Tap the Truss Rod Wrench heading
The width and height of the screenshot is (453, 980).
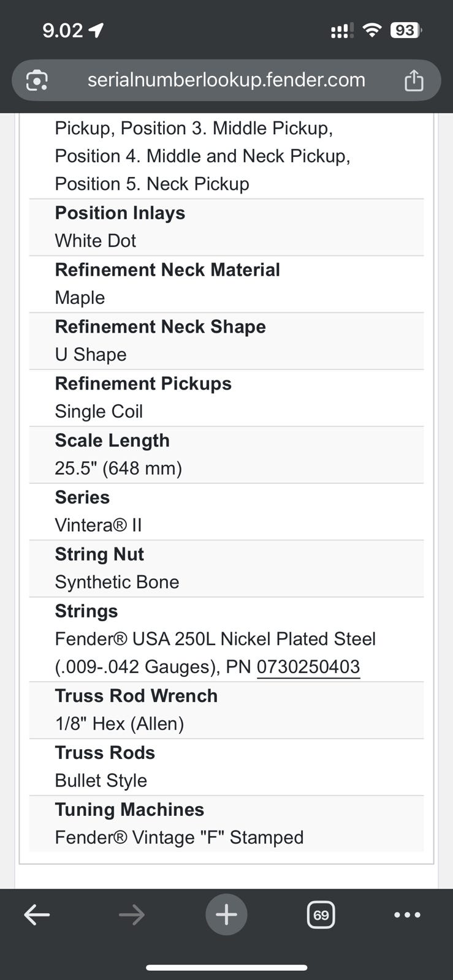point(136,696)
